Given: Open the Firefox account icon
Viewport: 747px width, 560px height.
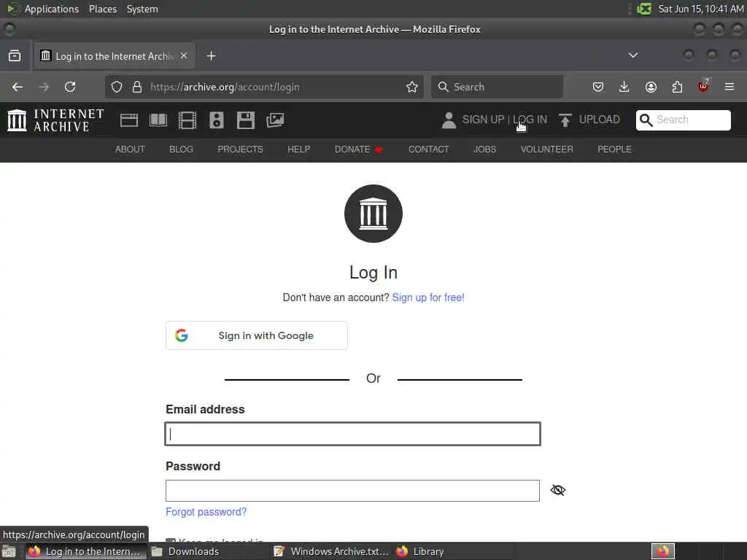Looking at the screenshot, I should [651, 87].
